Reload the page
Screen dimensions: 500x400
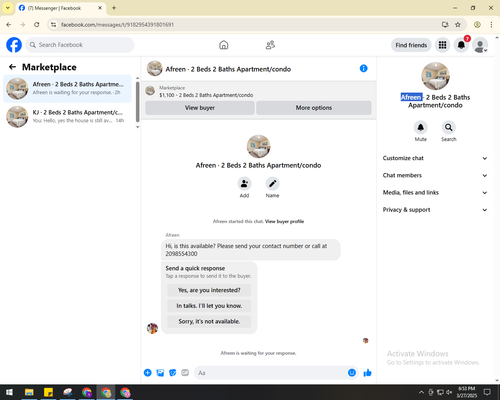(x=37, y=25)
